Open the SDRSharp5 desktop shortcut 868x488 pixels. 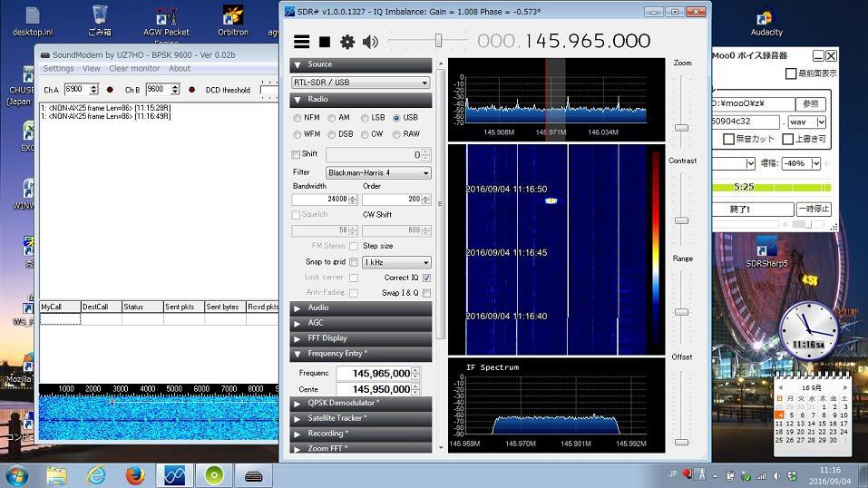tap(766, 252)
